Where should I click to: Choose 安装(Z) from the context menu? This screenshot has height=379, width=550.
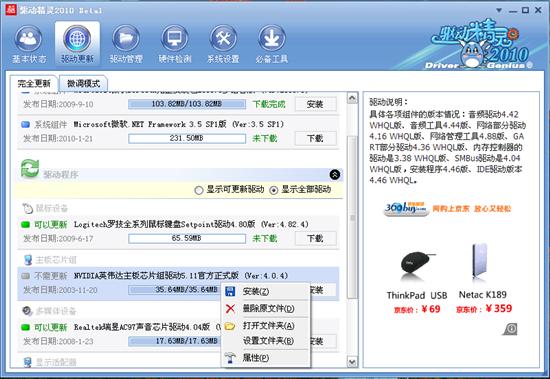pos(266,291)
